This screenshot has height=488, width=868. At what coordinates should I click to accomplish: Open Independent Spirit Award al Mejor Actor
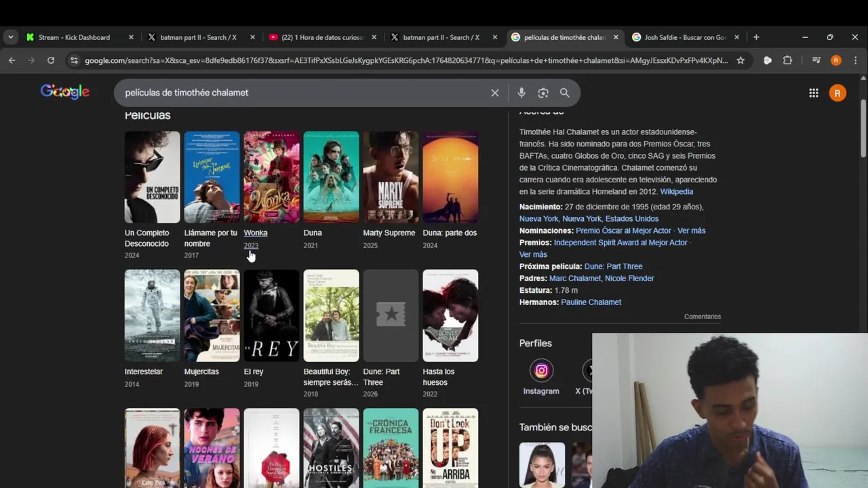(x=620, y=243)
